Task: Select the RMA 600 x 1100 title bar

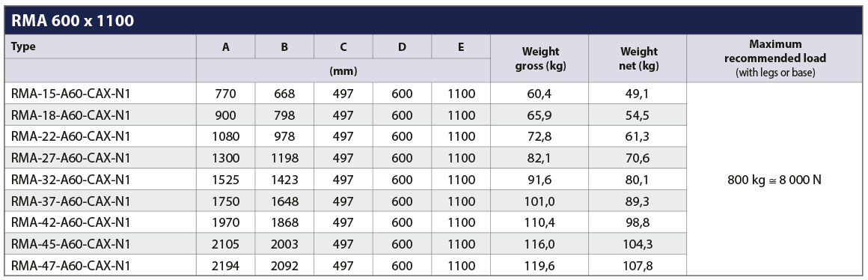Action: click(433, 20)
